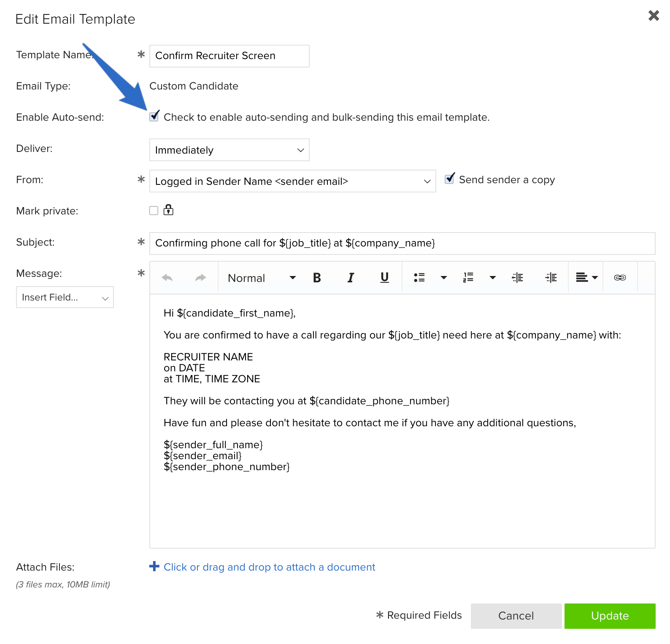Open the text alignment dropdown
Image resolution: width=670 pixels, height=644 pixels.
coord(586,278)
